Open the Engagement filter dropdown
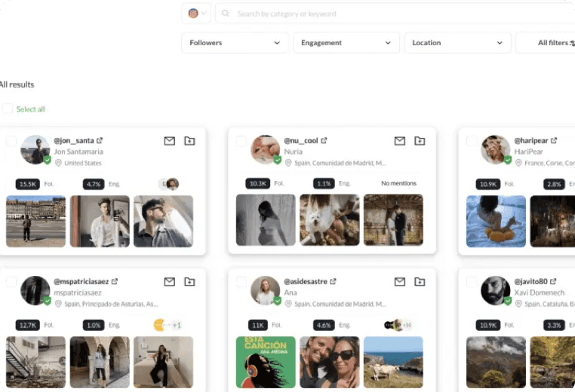575x392 pixels. (x=346, y=43)
